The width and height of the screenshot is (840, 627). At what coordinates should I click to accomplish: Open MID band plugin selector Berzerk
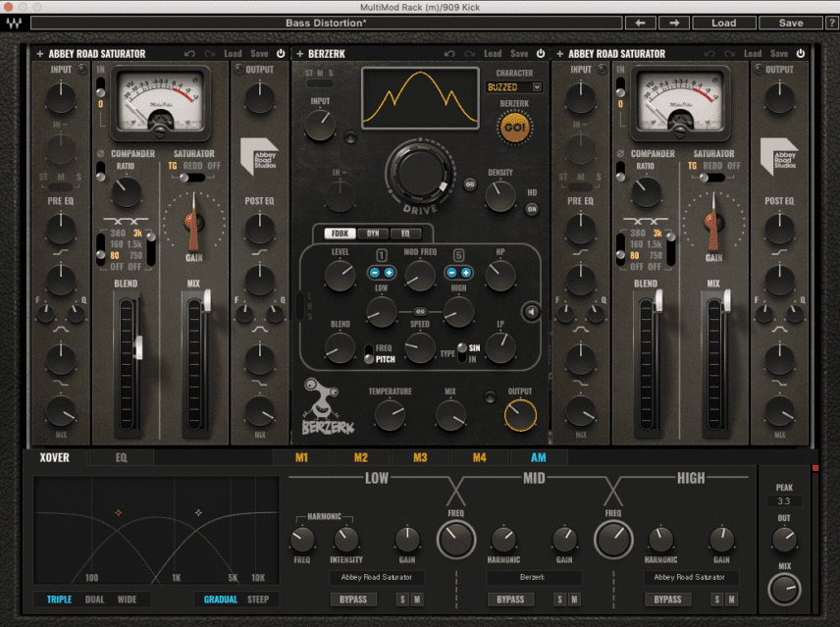533,577
